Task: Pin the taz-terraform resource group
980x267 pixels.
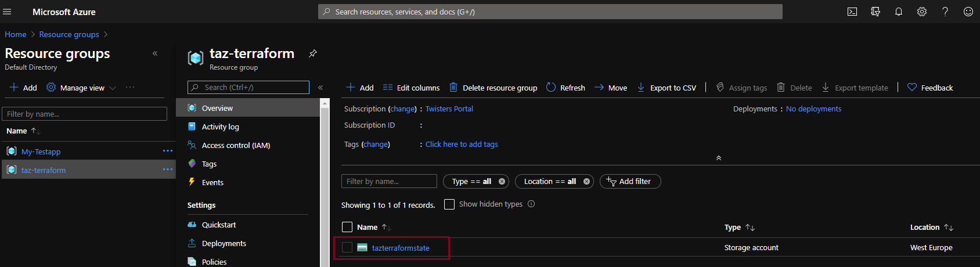Action: pyautogui.click(x=313, y=53)
